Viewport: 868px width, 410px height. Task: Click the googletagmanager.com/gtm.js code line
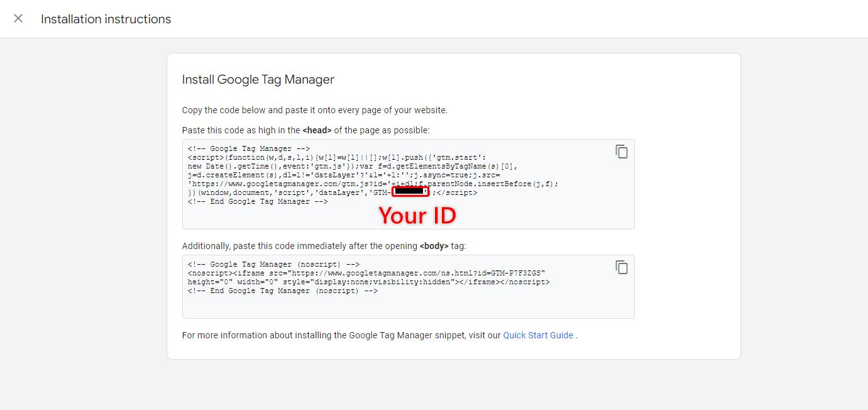[373, 184]
